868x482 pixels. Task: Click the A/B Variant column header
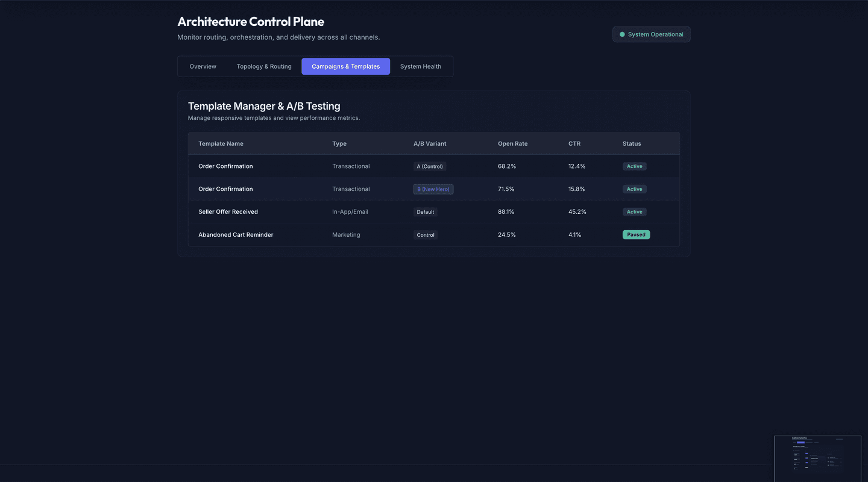click(430, 143)
